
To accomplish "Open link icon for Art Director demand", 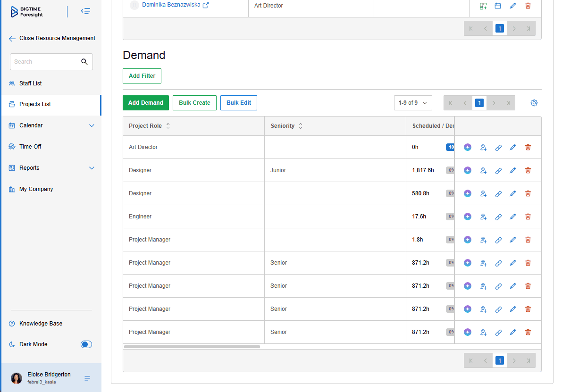I will click(498, 148).
